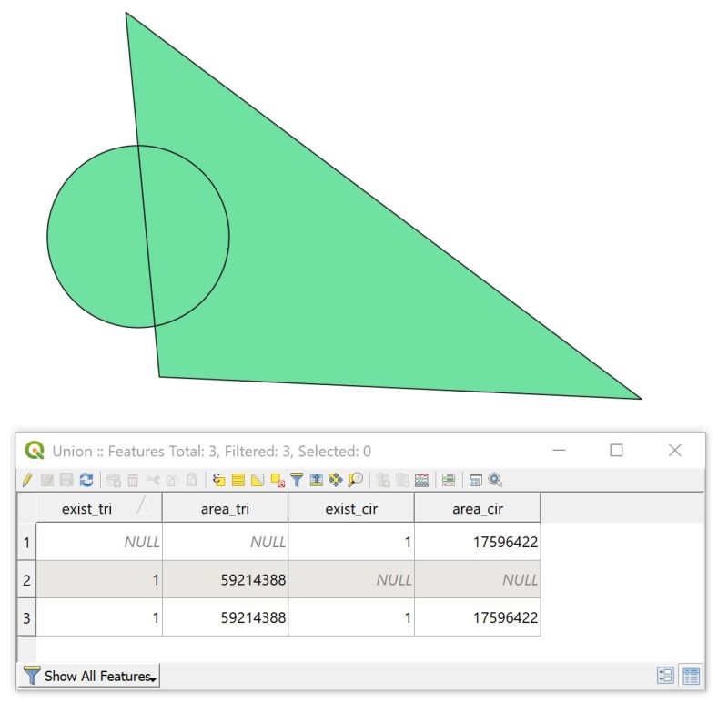
Task: Select all features in the table
Action: point(238,480)
